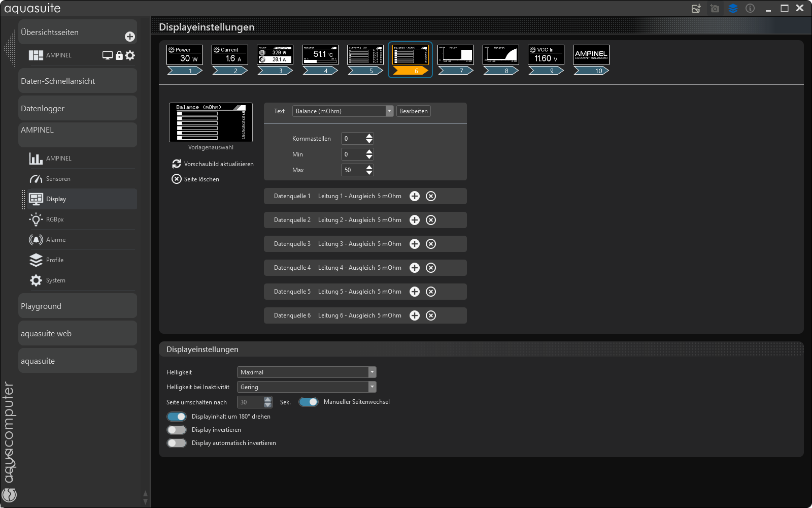
Task: Increase the Max value stepper
Action: coord(369,167)
